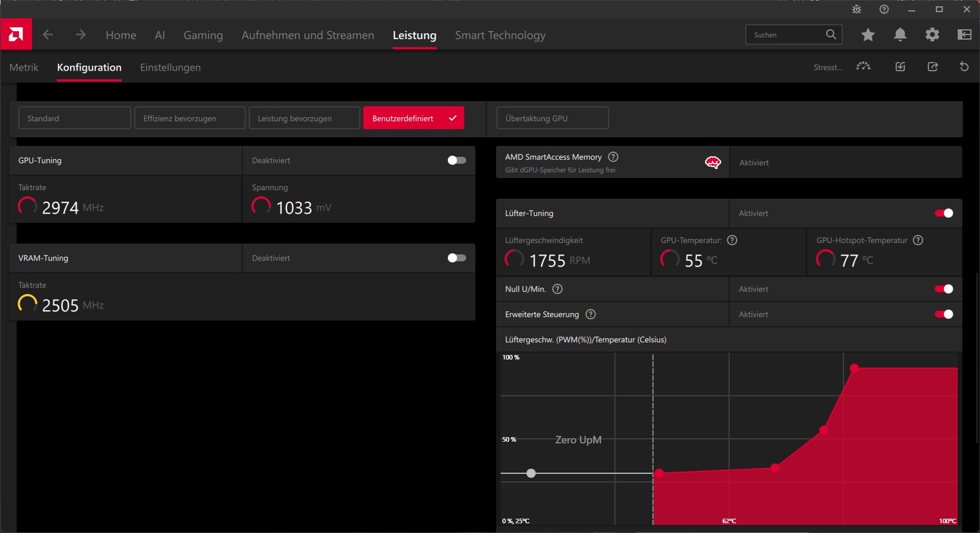Viewport: 980px width, 533px height.
Task: Open favorites with the star icon
Action: tap(868, 34)
